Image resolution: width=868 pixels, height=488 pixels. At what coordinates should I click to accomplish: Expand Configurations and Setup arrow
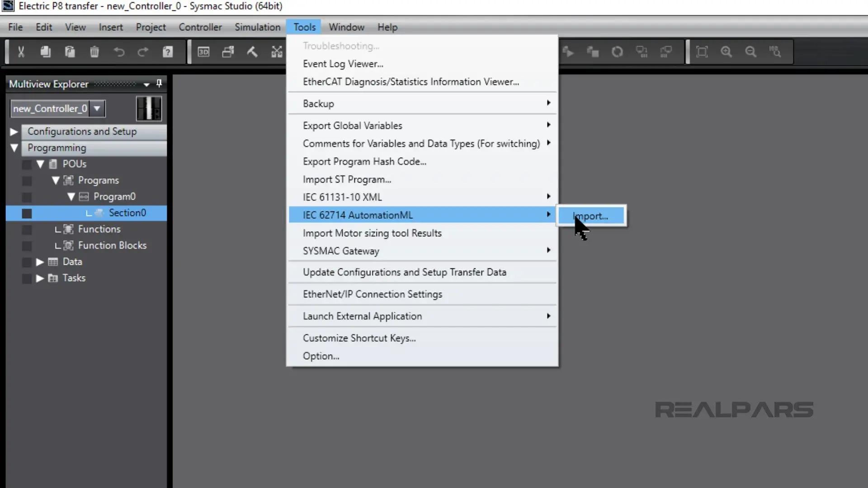(x=14, y=131)
